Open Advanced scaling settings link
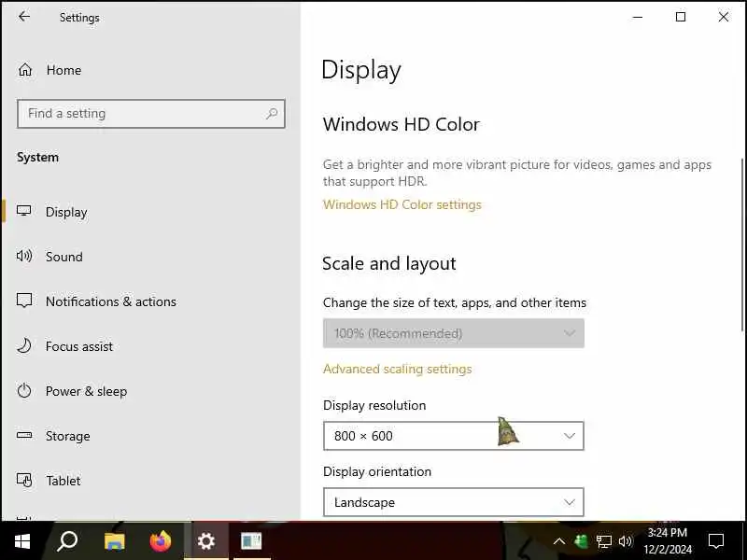 398,369
